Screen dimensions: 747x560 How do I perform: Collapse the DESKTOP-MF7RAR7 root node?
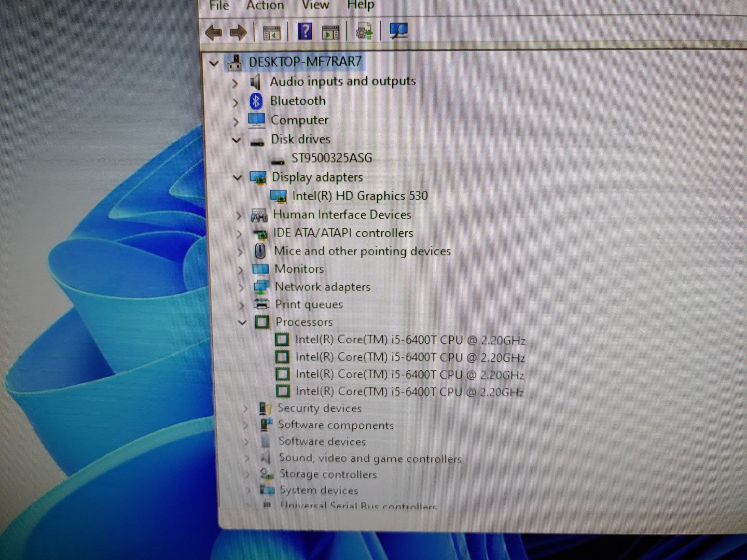click(214, 63)
